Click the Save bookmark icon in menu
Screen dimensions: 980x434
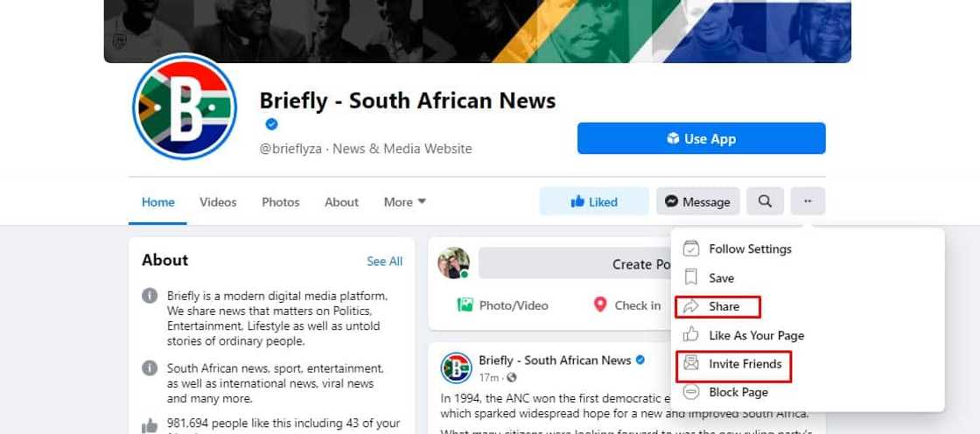691,277
